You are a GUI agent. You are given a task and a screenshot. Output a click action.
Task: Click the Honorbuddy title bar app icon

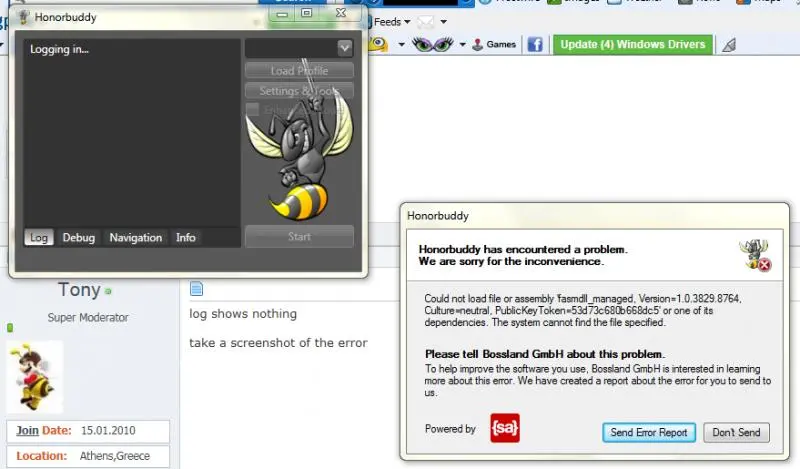coord(23,17)
